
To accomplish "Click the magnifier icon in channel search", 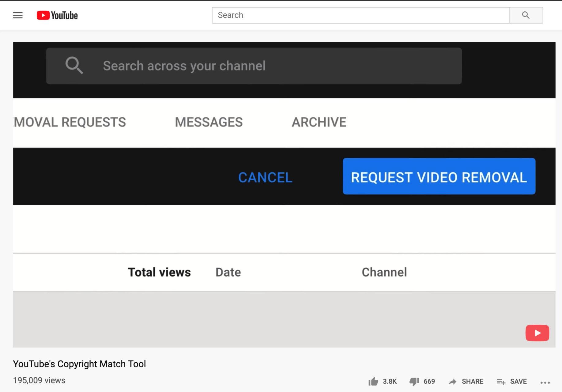I will coord(74,65).
